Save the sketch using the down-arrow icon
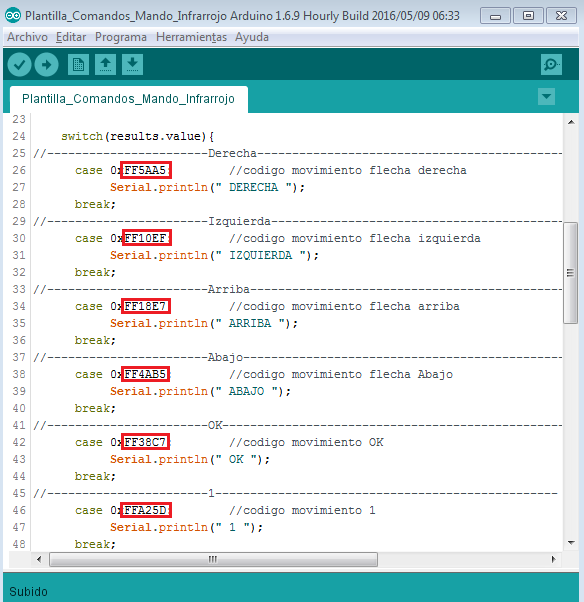This screenshot has width=584, height=602. (x=132, y=64)
